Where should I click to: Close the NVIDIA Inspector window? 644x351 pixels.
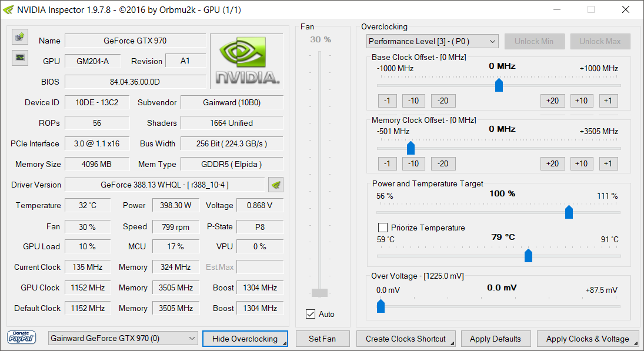coord(626,9)
